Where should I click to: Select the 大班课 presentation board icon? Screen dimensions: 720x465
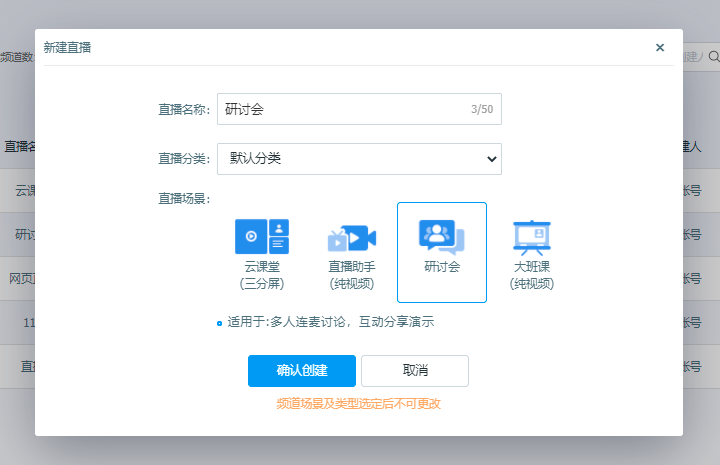pyautogui.click(x=532, y=236)
